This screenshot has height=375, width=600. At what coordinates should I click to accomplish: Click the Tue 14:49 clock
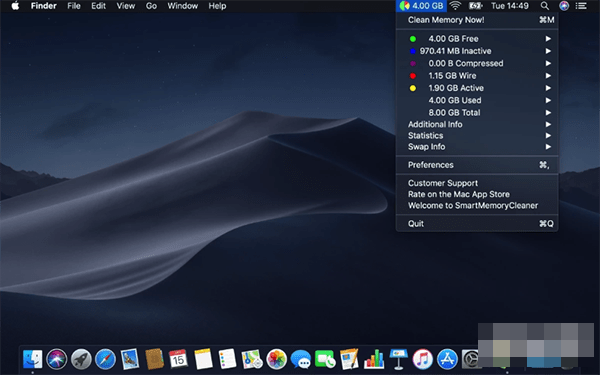pos(510,6)
